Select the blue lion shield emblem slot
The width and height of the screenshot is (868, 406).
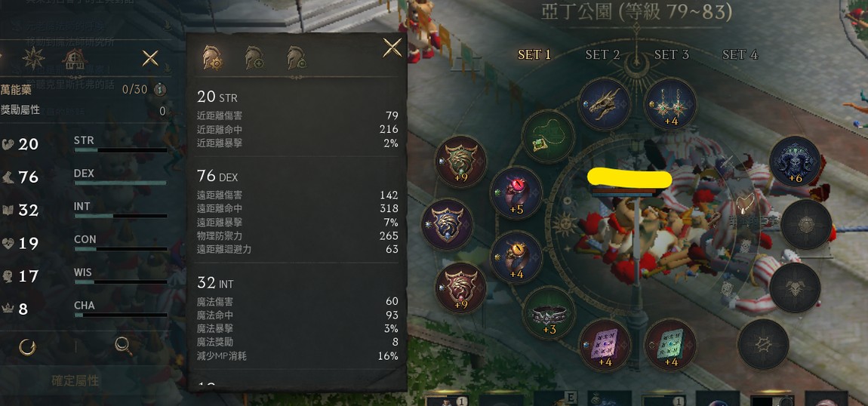pos(447,225)
